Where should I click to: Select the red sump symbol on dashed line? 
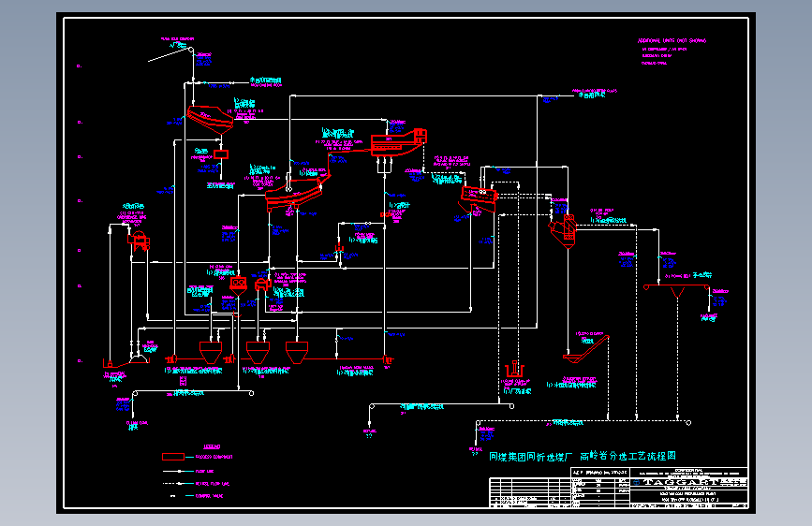click(515, 370)
